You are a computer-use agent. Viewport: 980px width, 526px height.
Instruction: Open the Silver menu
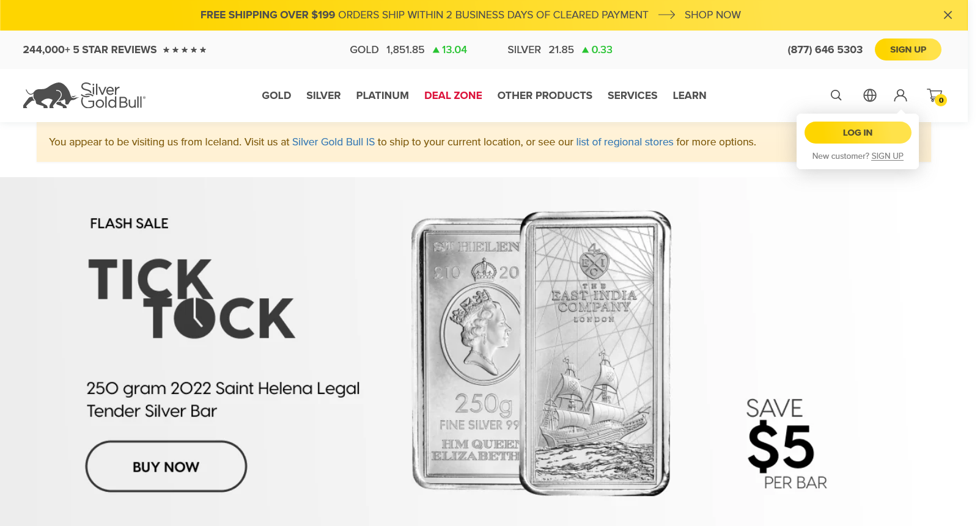click(323, 95)
